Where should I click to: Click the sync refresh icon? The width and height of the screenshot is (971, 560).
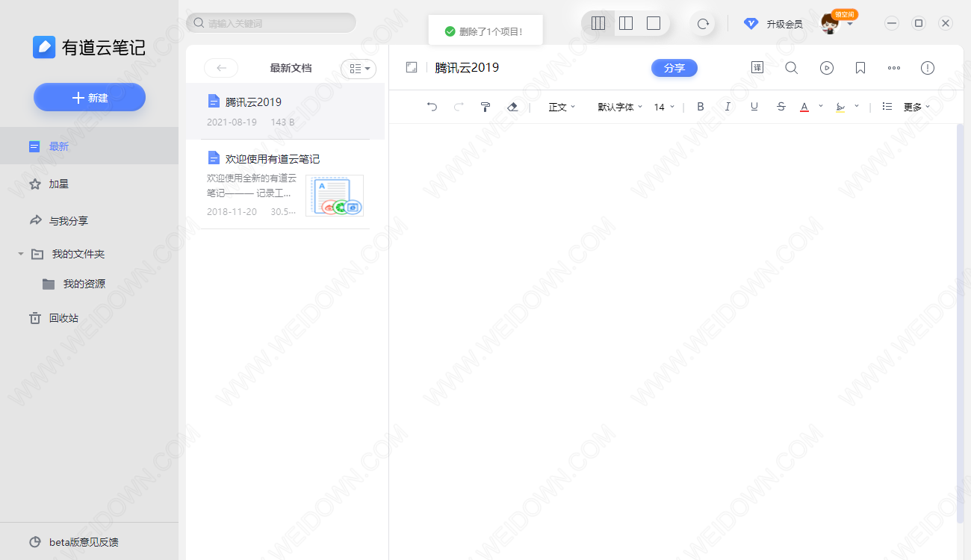[x=703, y=23]
